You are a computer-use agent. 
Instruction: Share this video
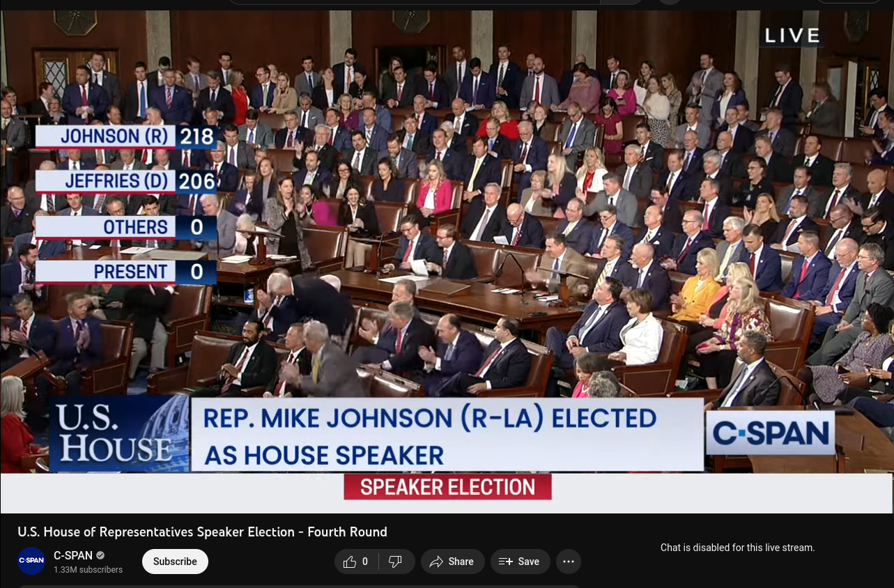(452, 562)
